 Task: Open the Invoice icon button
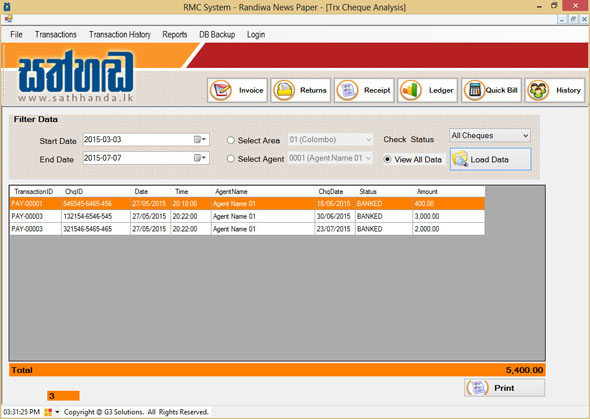221,90
